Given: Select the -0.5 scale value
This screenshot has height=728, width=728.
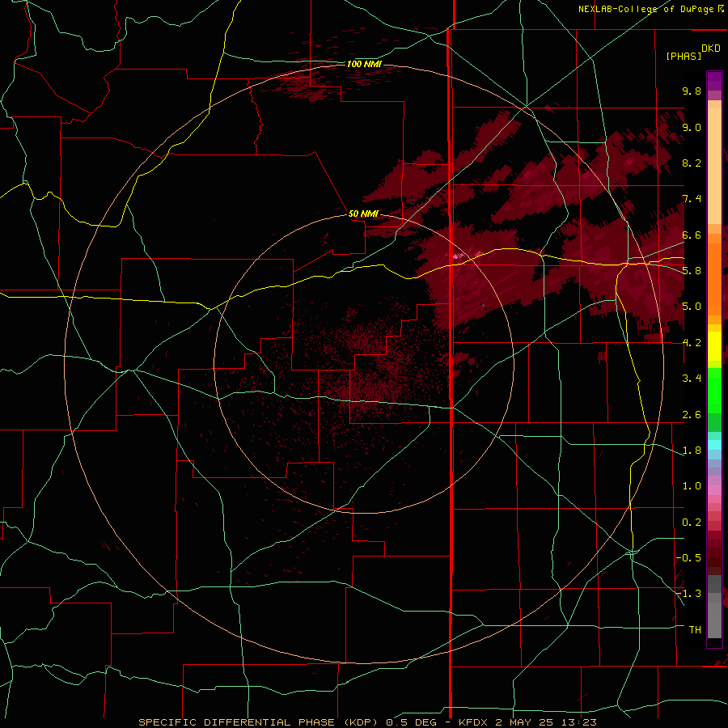Looking at the screenshot, I should pos(688,558).
